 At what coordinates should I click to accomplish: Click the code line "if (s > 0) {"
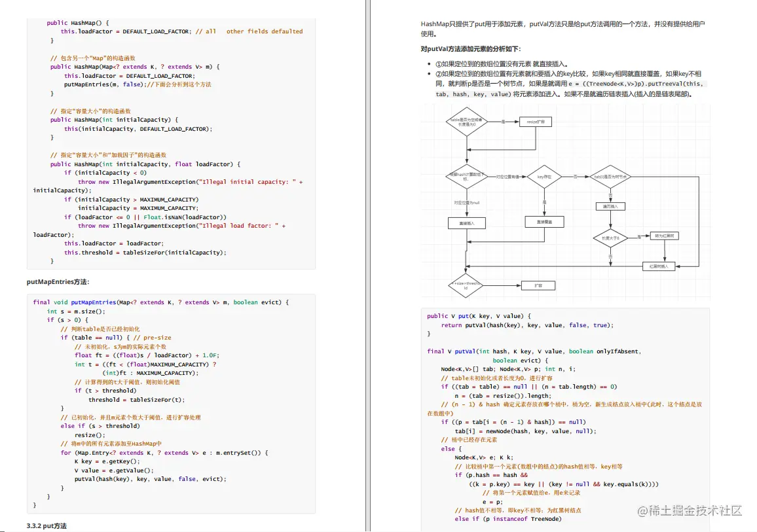click(67, 320)
